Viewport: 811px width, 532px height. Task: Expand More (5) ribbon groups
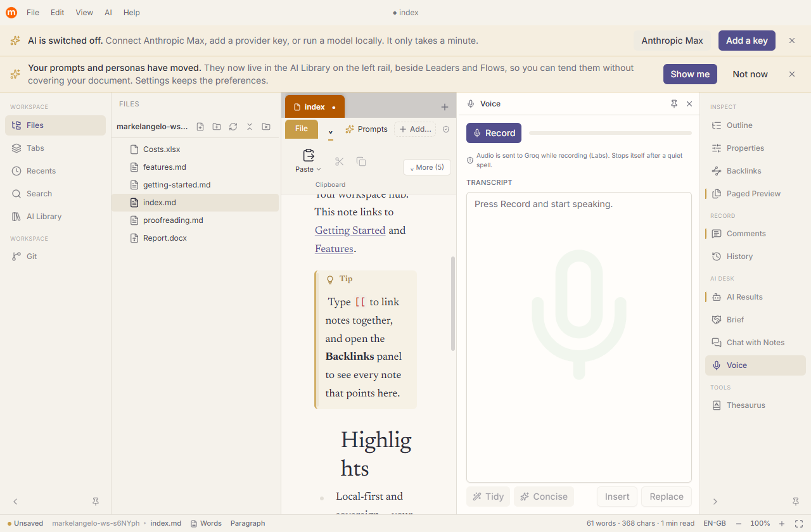(427, 167)
